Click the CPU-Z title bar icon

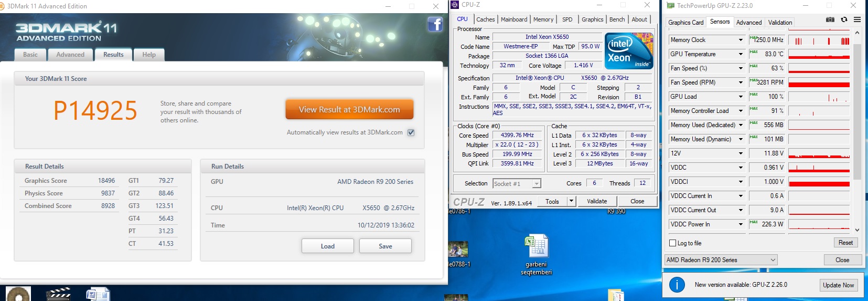pyautogui.click(x=455, y=5)
